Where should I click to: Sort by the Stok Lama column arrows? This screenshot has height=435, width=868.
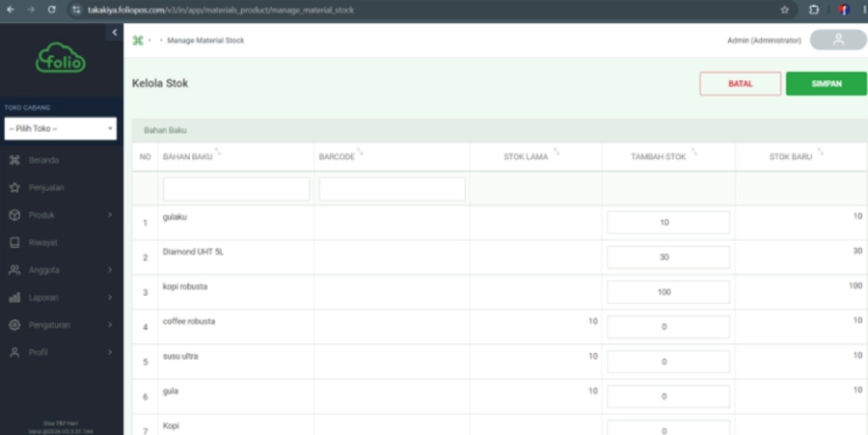[556, 151]
